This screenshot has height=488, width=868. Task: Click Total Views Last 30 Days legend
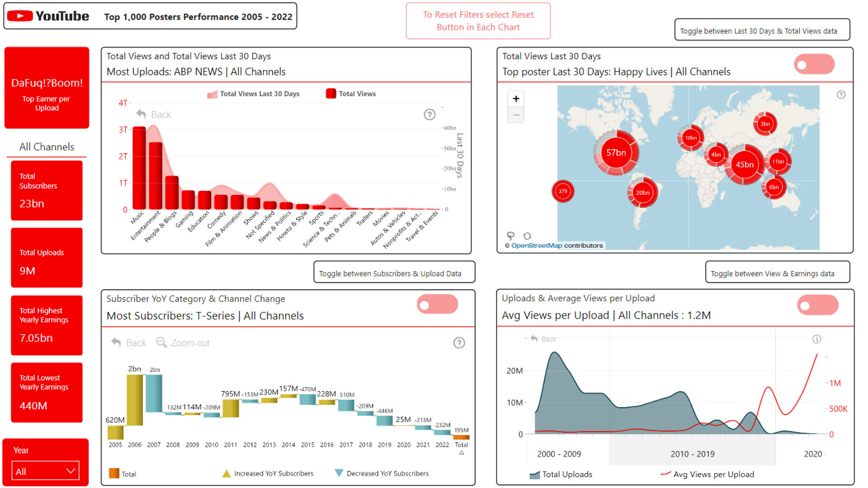coord(253,94)
